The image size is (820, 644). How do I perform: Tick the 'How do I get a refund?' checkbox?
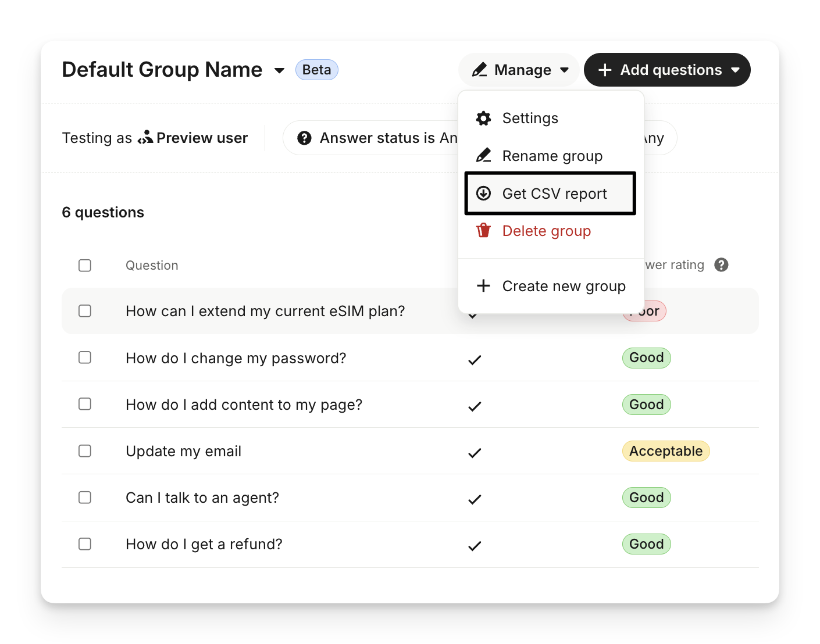coord(85,544)
